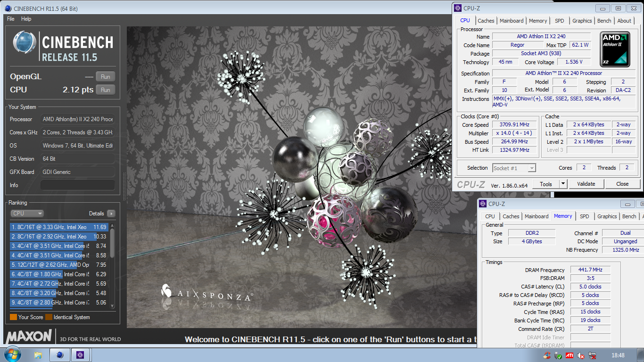644x362 pixels.
Task: Click the Details label in Ranking panel
Action: [x=97, y=214]
